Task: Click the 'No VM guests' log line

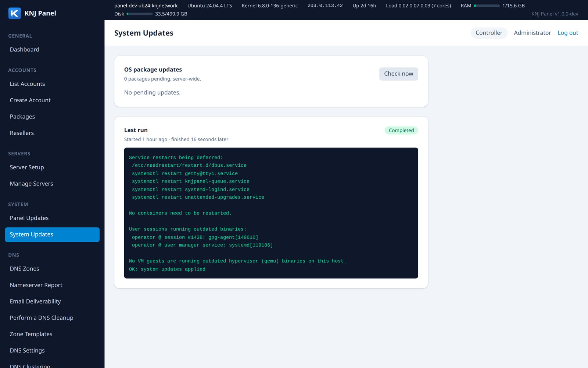Action: 237,261
